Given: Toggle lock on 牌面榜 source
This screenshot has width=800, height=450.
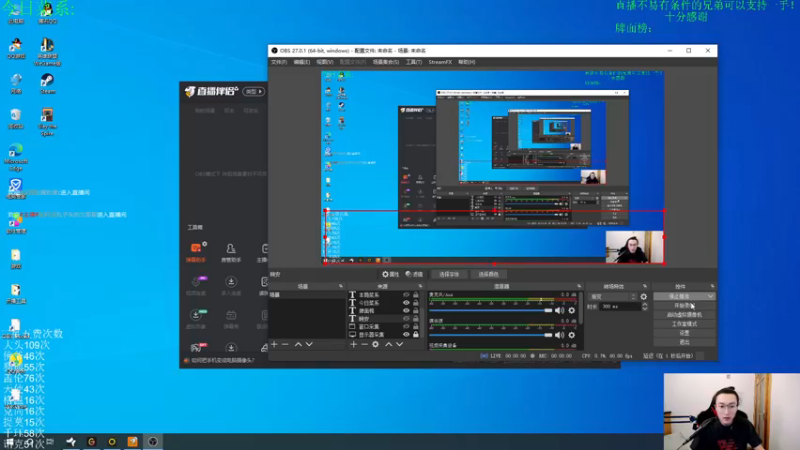Looking at the screenshot, I should (416, 310).
